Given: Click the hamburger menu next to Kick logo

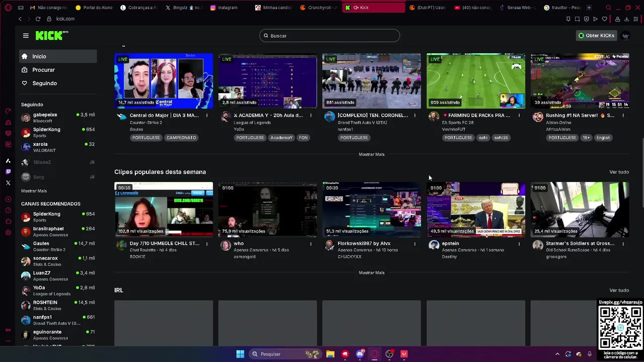Looking at the screenshot, I should pos(26,36).
